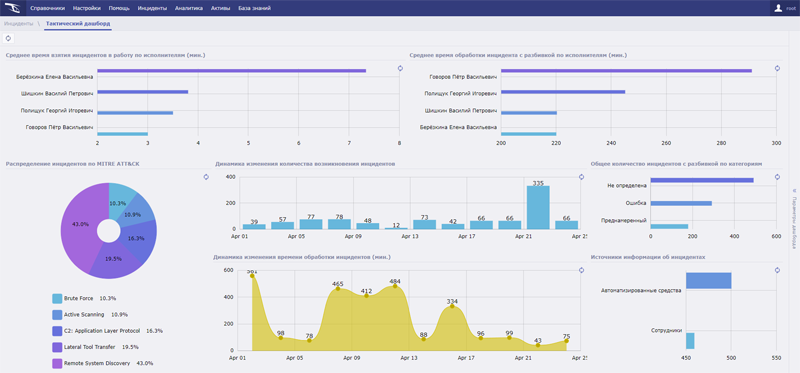Click Общее количество инцидентов с разбивкой title
Image resolution: width=800 pixels, height=373 pixels.
[677, 164]
